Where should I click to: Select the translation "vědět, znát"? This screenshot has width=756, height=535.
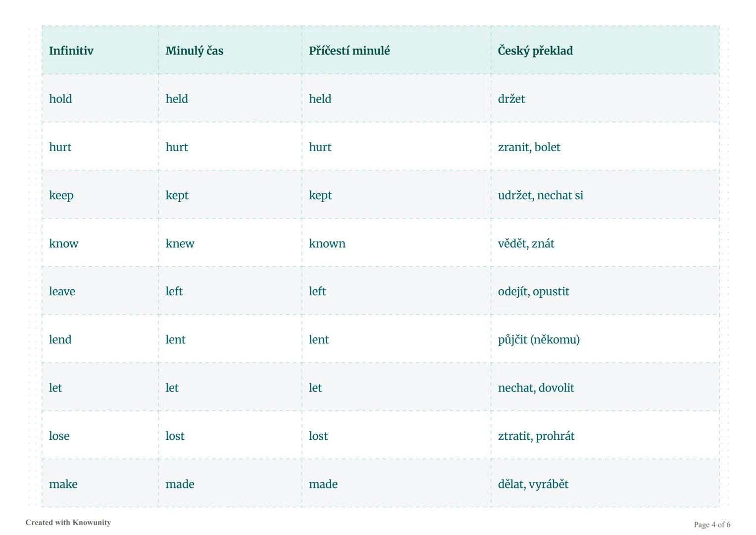coord(526,243)
